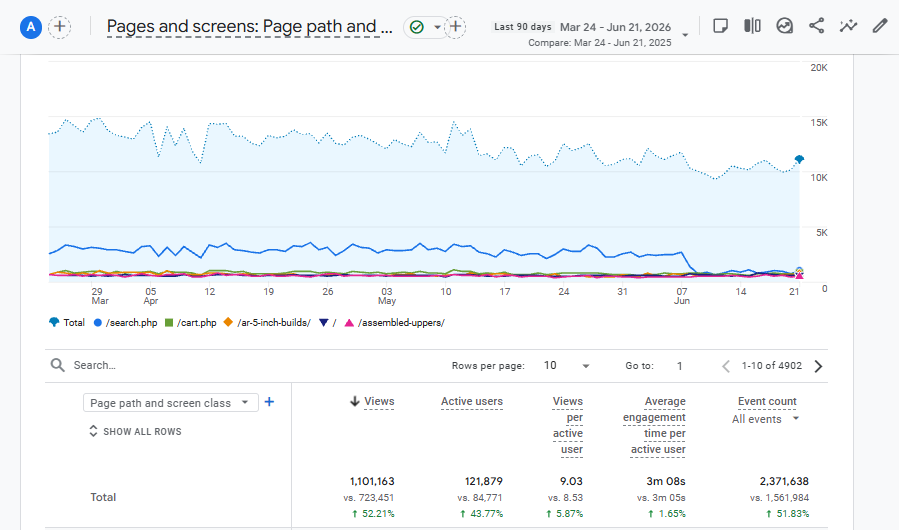The width and height of the screenshot is (899, 530).
Task: Open the annotations note icon
Action: click(720, 26)
